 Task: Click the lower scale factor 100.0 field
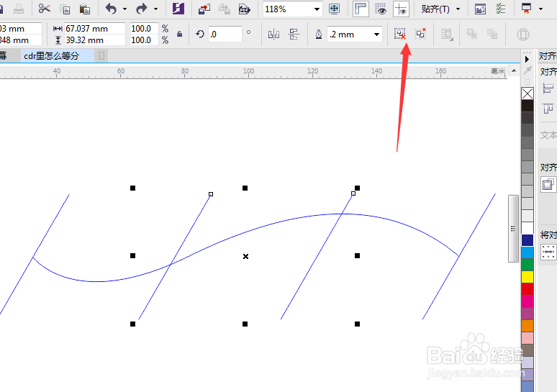pos(144,40)
